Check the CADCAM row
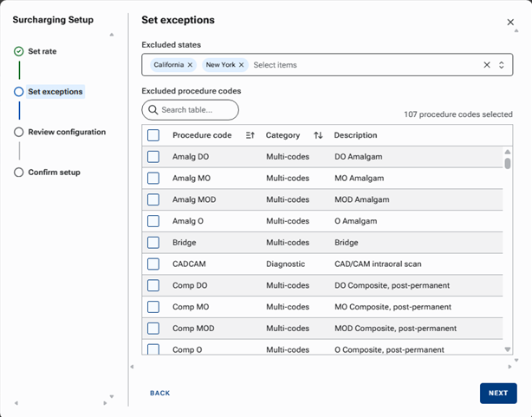 153,264
